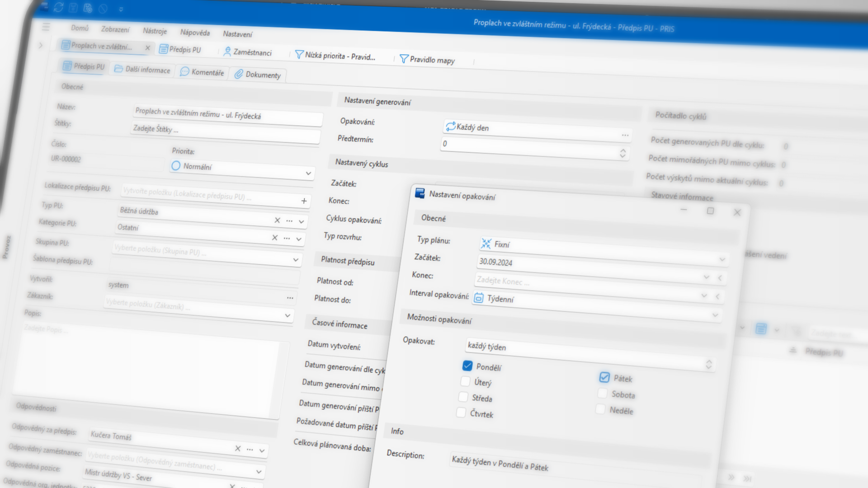Open ellipsis for Typ PU field
Screen dimensions: 868x488
point(289,221)
